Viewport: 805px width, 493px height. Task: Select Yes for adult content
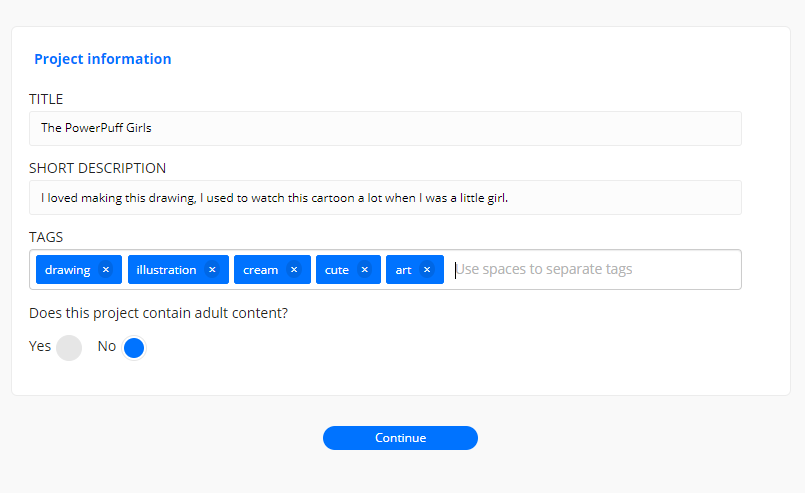click(x=69, y=348)
